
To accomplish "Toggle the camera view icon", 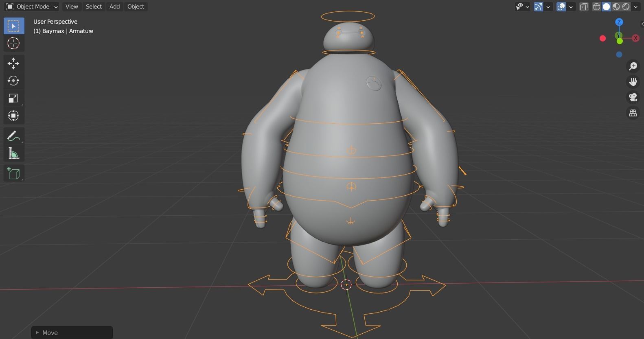I will (x=633, y=97).
